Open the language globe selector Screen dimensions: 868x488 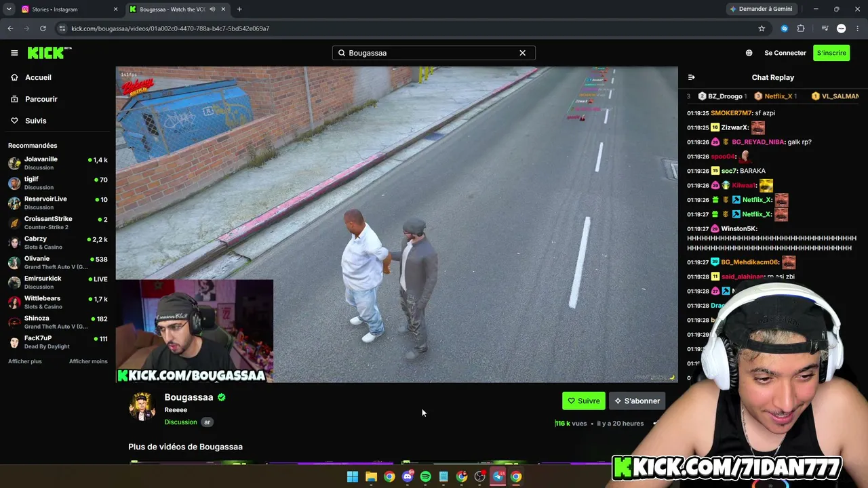point(749,53)
